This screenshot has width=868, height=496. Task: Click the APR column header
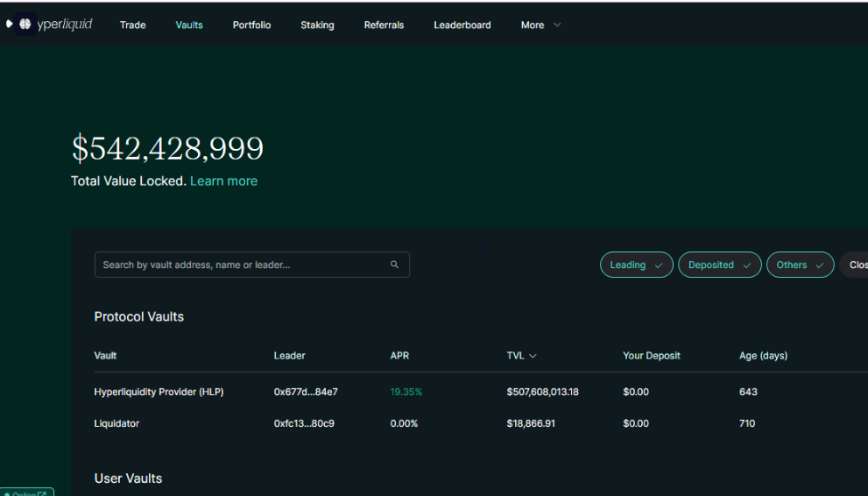(x=399, y=356)
